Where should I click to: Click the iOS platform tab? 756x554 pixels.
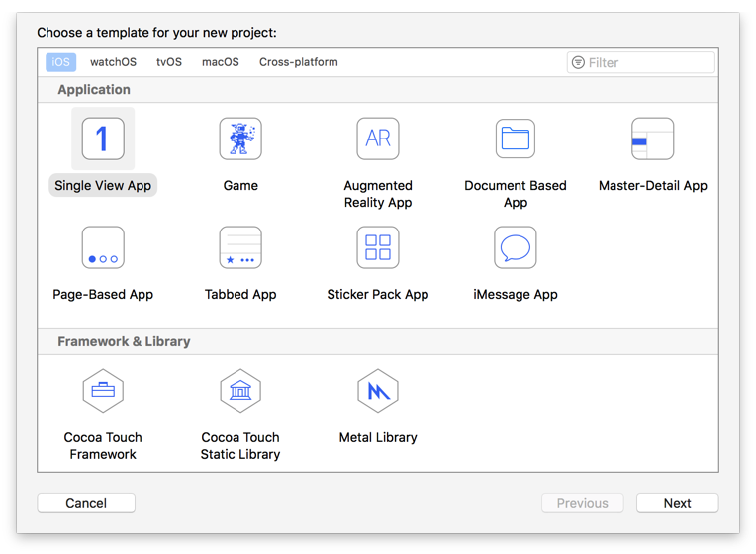60,62
